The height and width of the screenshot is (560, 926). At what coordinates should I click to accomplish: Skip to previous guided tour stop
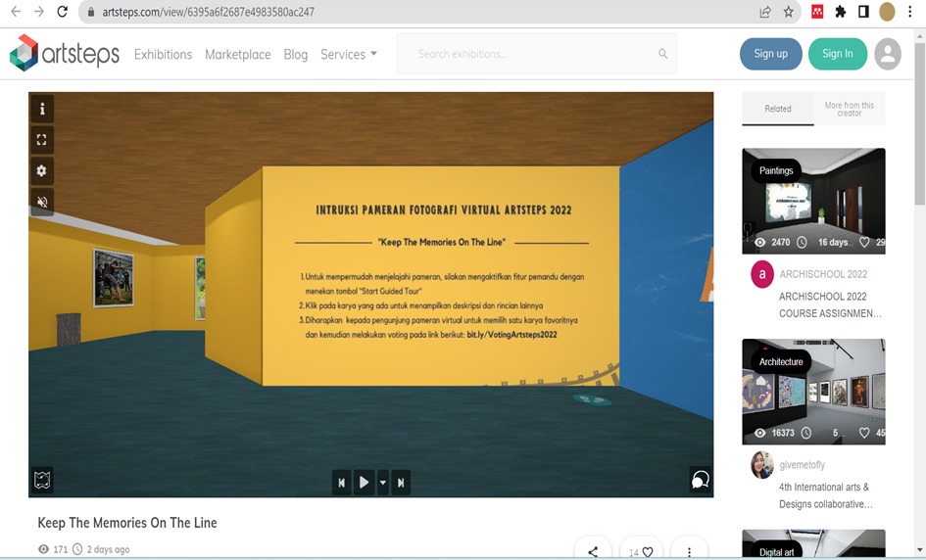[x=342, y=482]
